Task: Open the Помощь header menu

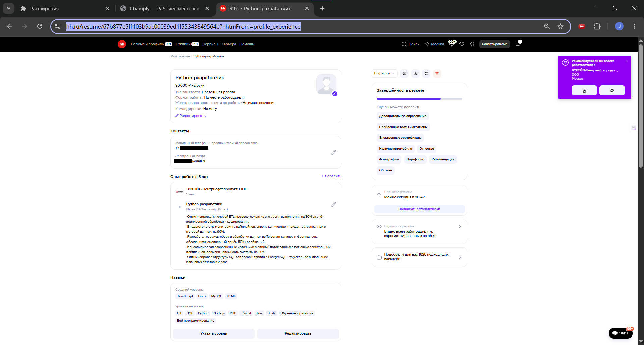Action: point(247,44)
